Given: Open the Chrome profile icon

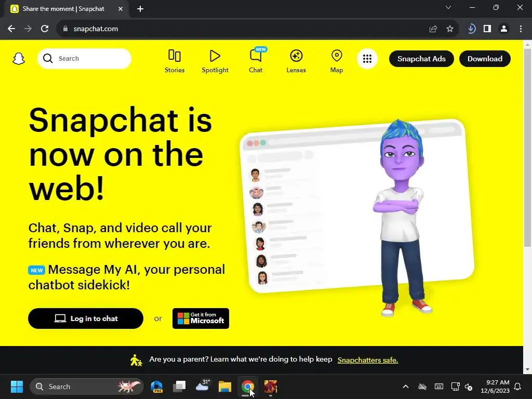Looking at the screenshot, I should (504, 29).
